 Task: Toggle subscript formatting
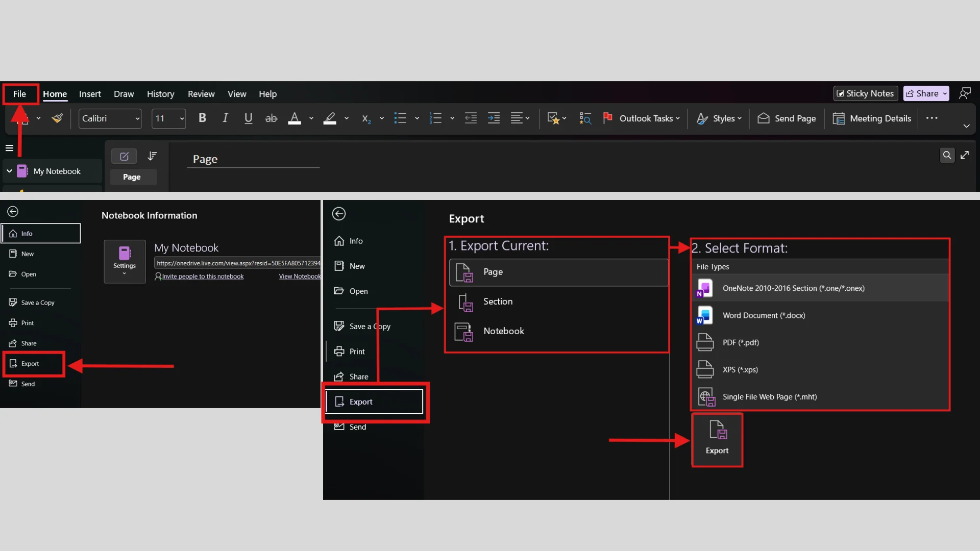tap(366, 118)
